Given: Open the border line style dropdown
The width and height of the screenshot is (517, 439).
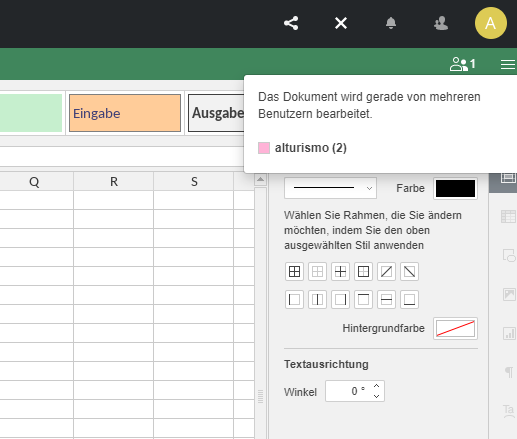Looking at the screenshot, I should tap(330, 188).
